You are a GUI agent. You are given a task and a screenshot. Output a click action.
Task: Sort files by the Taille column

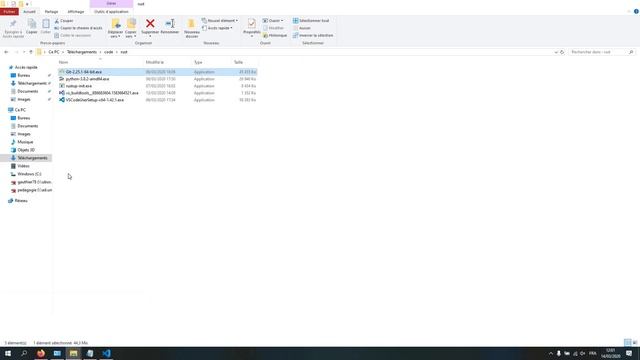(x=239, y=62)
